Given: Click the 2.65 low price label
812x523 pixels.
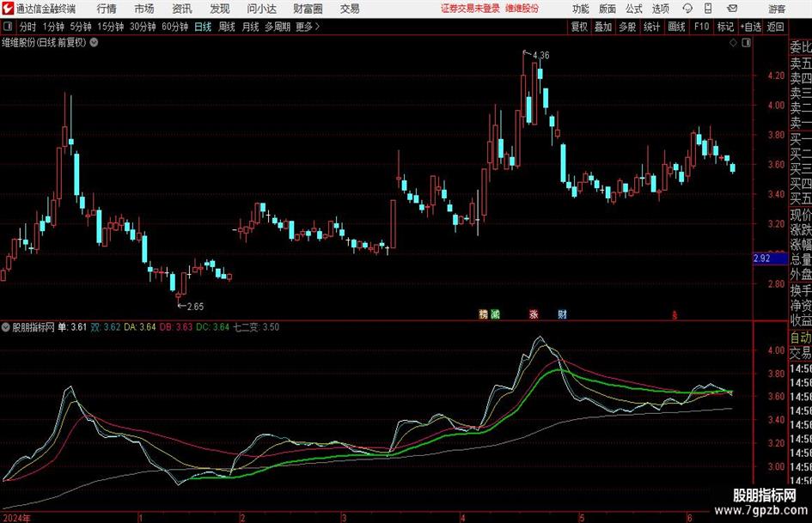Looking at the screenshot, I should 195,307.
